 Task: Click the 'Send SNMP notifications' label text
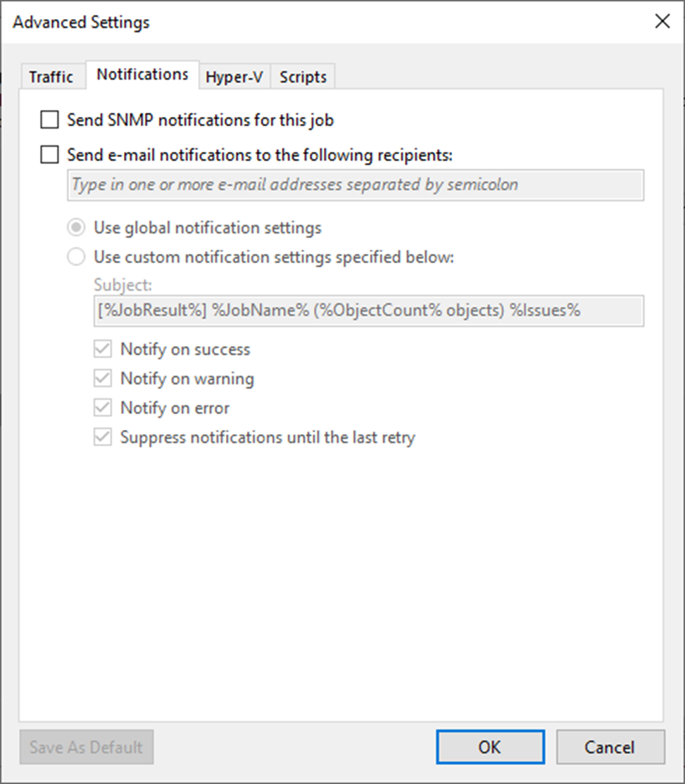(200, 120)
